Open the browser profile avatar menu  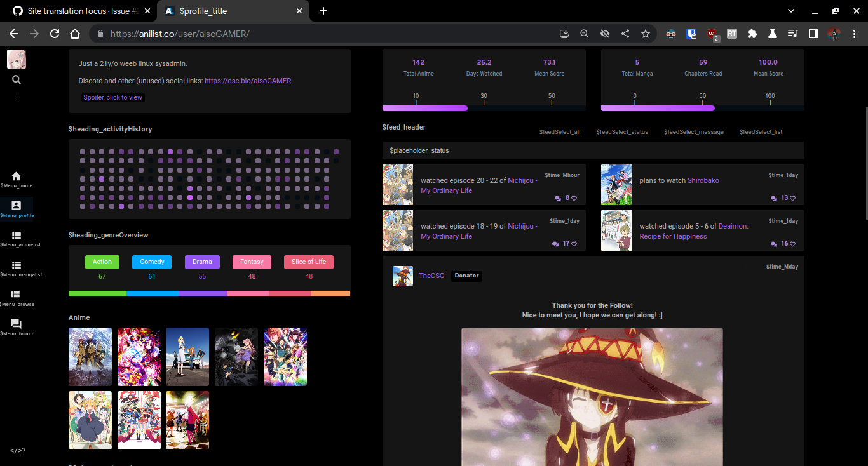(834, 34)
